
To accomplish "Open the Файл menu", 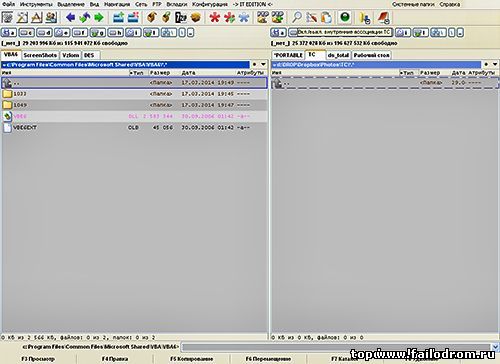I will pos(8,4).
